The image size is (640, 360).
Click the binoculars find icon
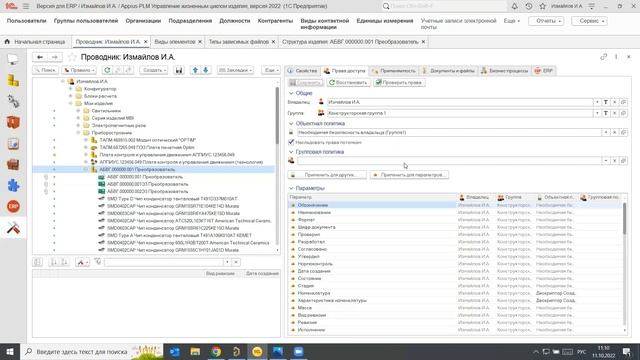tap(179, 70)
